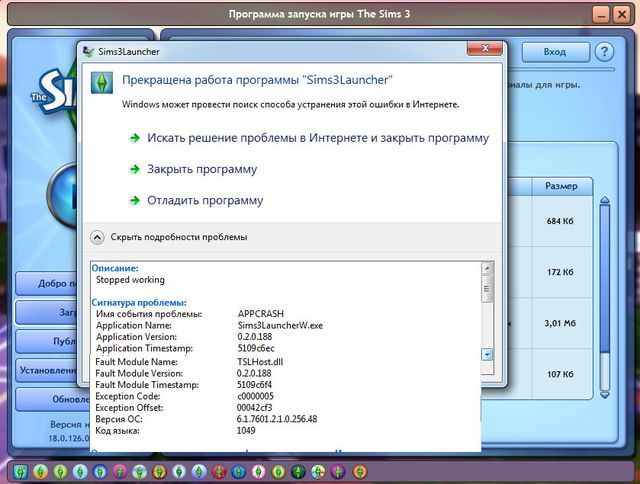Choose 'Отладить программу' option
This screenshot has height=484, width=640.
(205, 200)
